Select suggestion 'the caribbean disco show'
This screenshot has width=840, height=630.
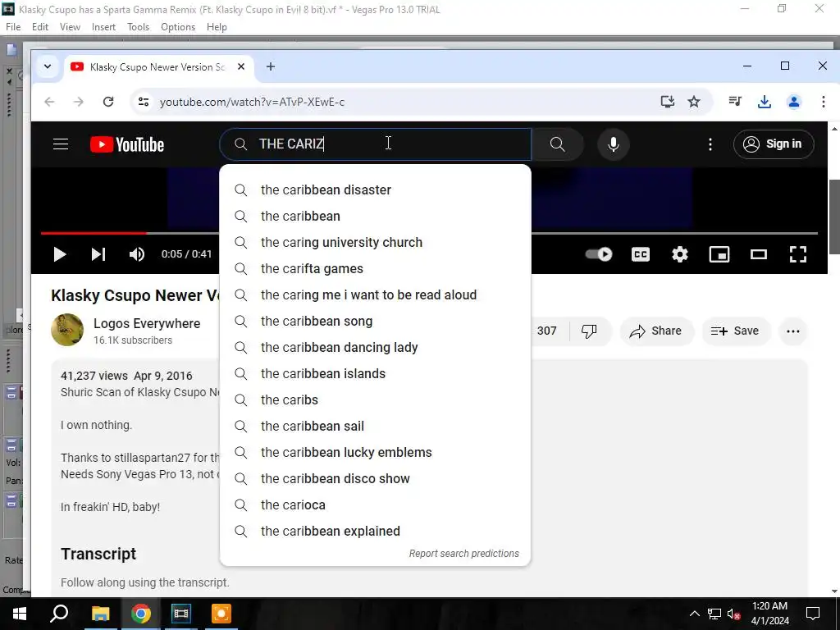[375, 479]
